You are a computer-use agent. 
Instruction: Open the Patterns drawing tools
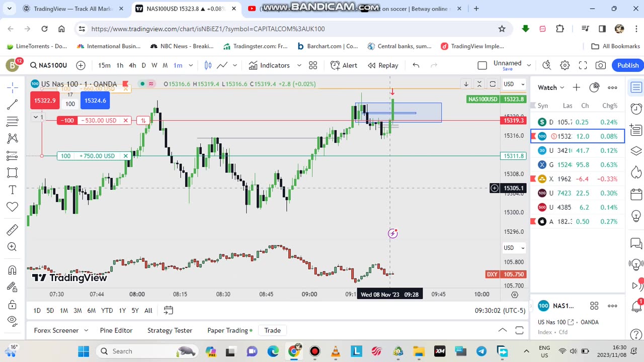click(13, 139)
